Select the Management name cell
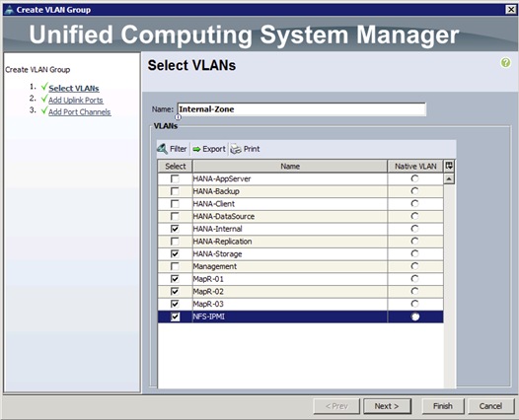The width and height of the screenshot is (519, 420). 290,266
